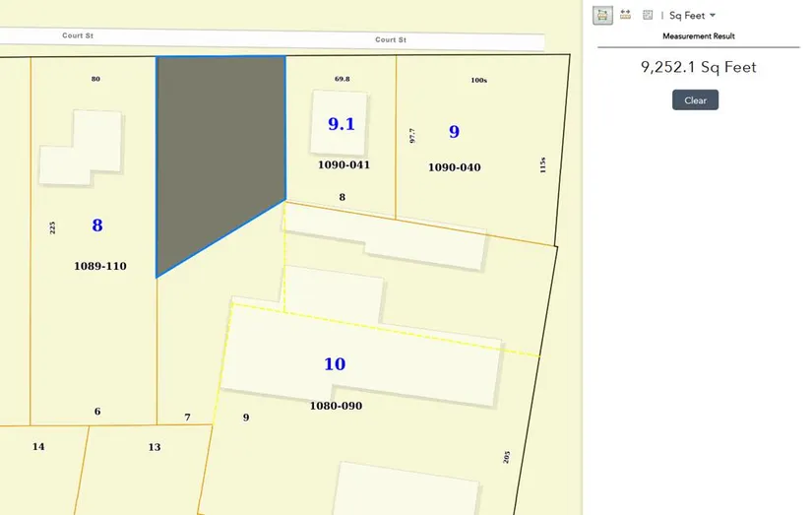The width and height of the screenshot is (812, 515).
Task: Open the Sq Feet units dropdown
Action: tap(693, 16)
